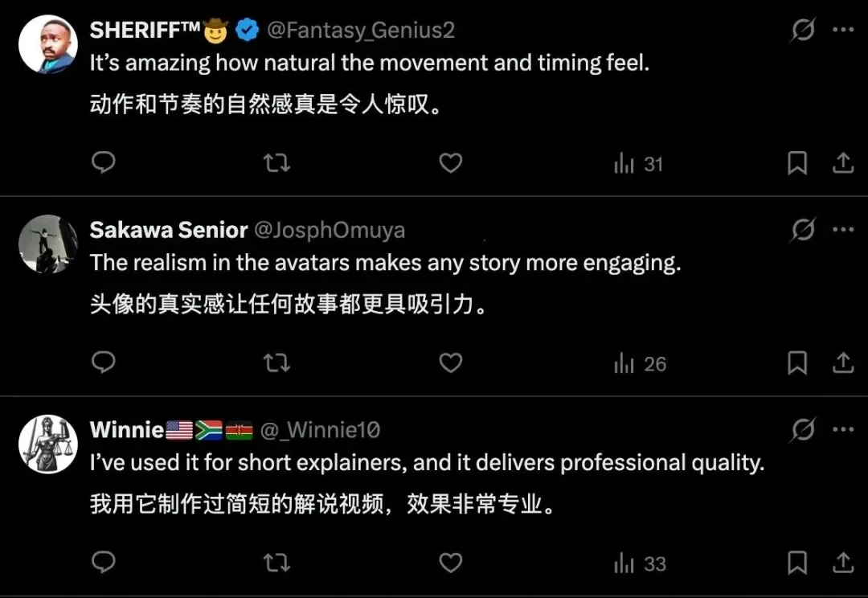Click the reply icon on Winnie's tweet

(x=103, y=563)
